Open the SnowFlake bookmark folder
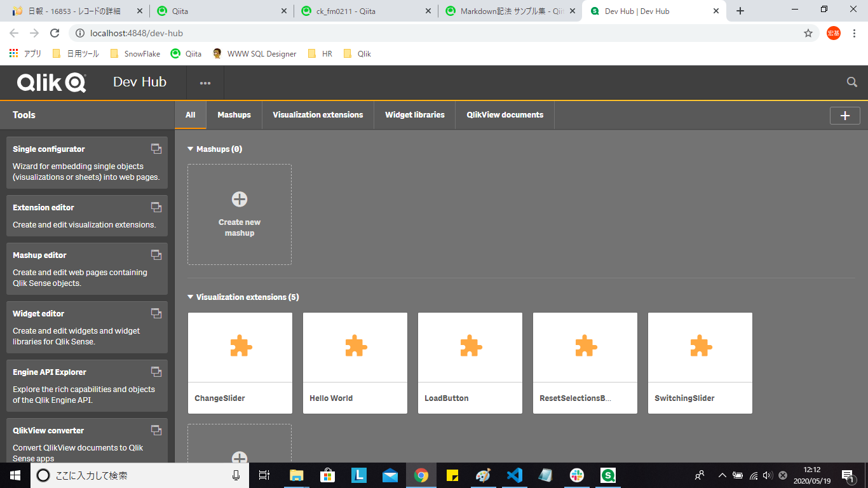Viewport: 868px width, 488px height. [135, 54]
